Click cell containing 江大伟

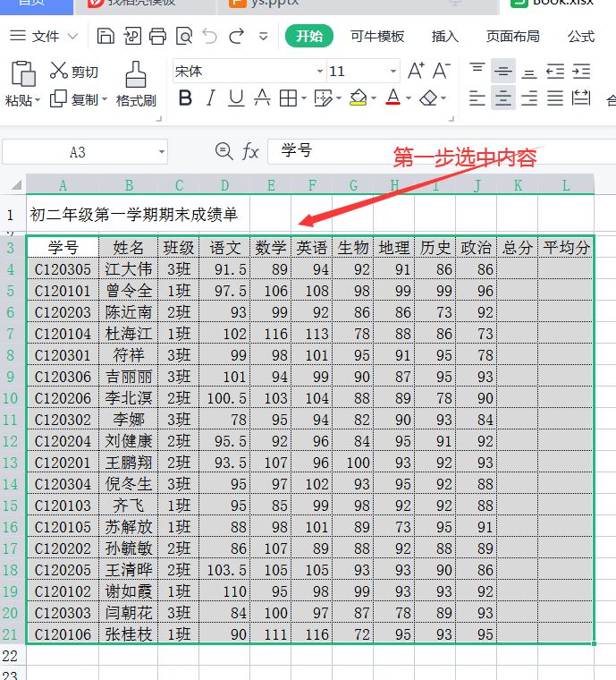(x=128, y=269)
